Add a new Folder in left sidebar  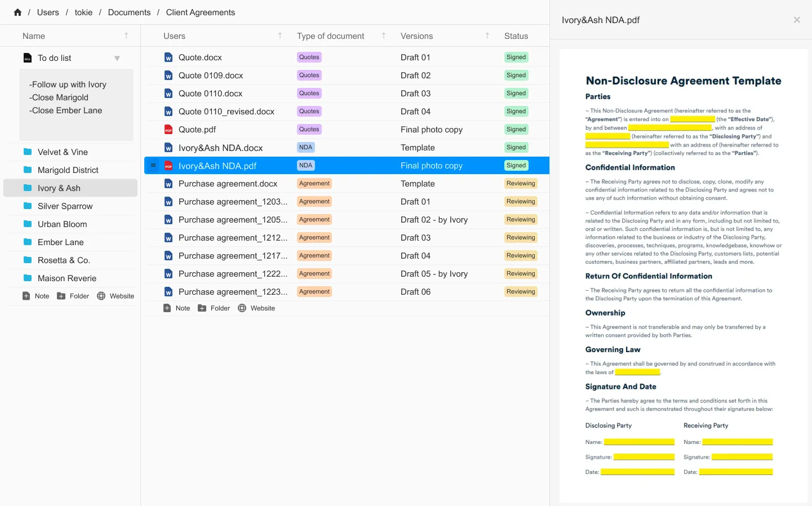[73, 296]
